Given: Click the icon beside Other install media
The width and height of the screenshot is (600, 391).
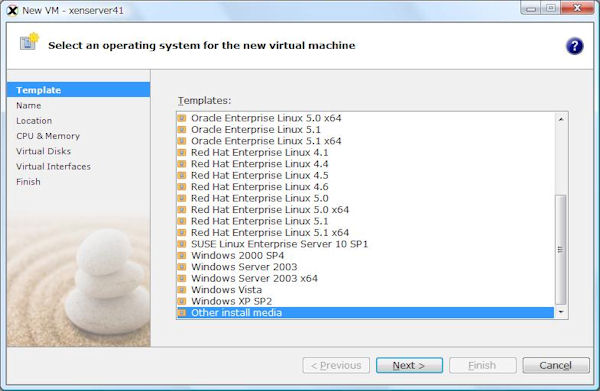Looking at the screenshot, I should coord(182,313).
